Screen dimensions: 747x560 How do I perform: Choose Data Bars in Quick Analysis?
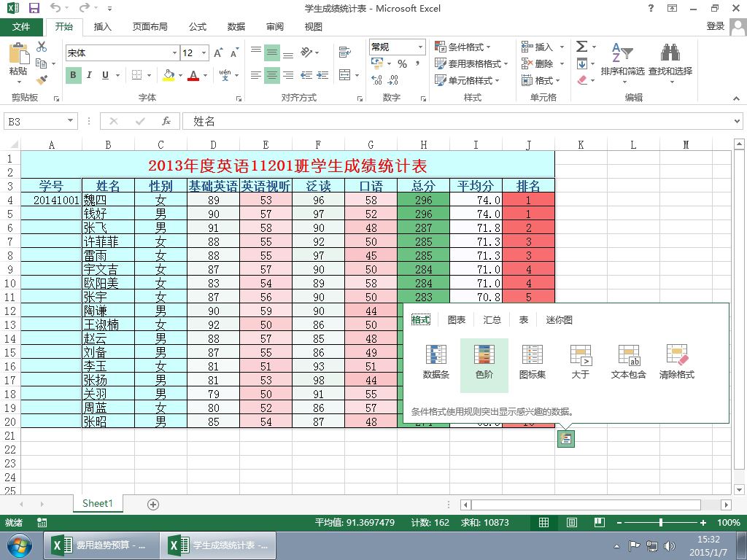(436, 362)
